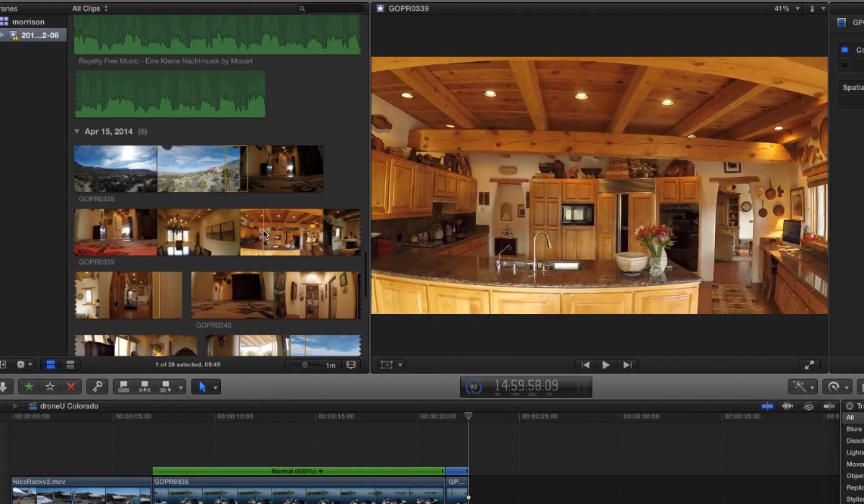
Task: Toggle audio skimming waveform button
Action: (x=788, y=406)
